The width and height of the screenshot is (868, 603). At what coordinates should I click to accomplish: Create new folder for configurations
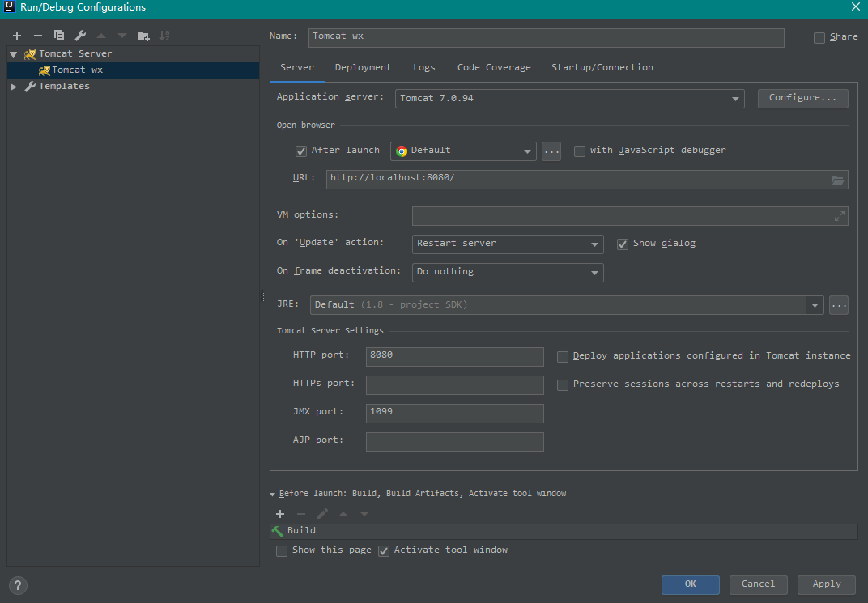coord(143,36)
